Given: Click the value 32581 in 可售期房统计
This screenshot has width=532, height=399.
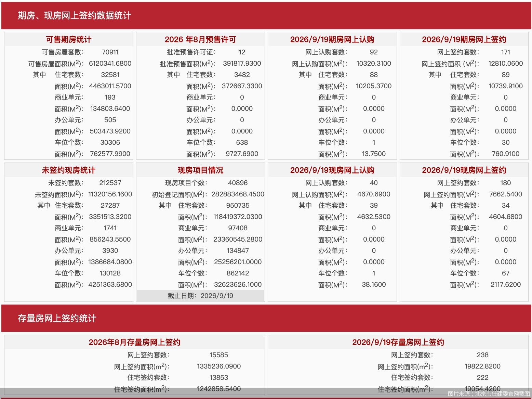Looking at the screenshot, I should click(x=110, y=75).
